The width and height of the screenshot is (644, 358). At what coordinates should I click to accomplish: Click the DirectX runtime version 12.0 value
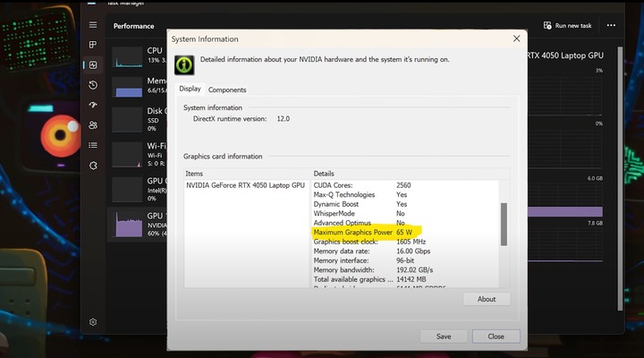tap(283, 119)
